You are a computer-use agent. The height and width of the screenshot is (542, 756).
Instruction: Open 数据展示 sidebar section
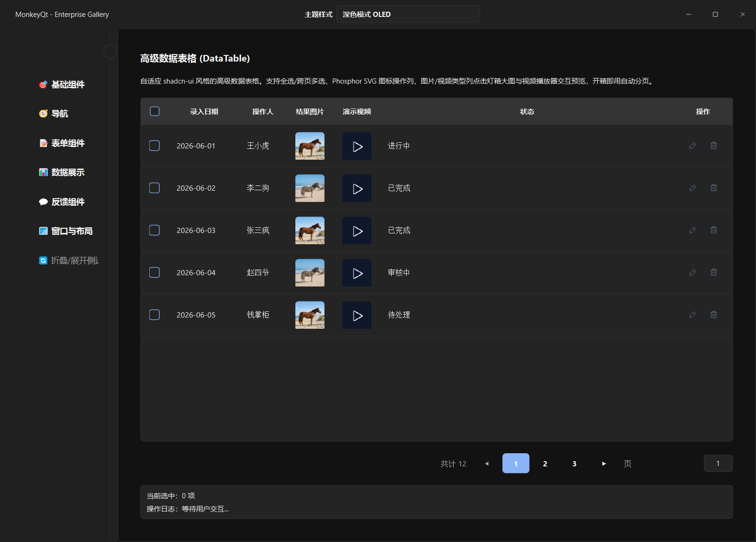[x=62, y=172]
